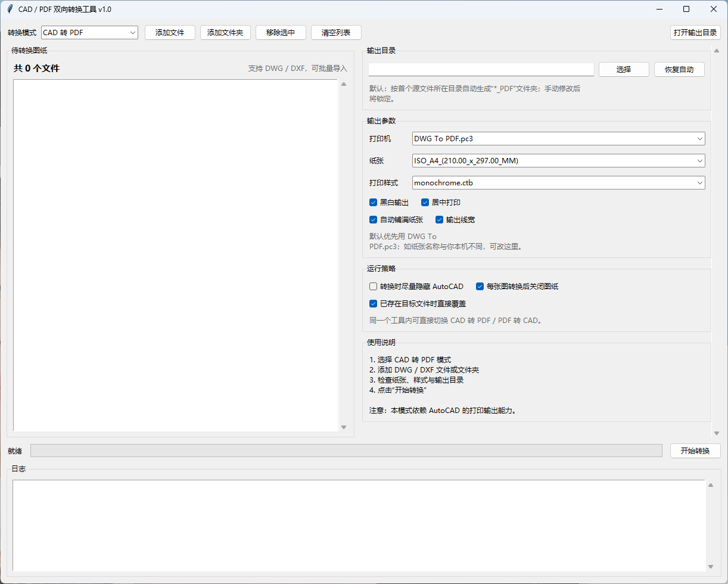Image resolution: width=728 pixels, height=584 pixels.
Task: Click 选择 to choose output directory
Action: 624,70
